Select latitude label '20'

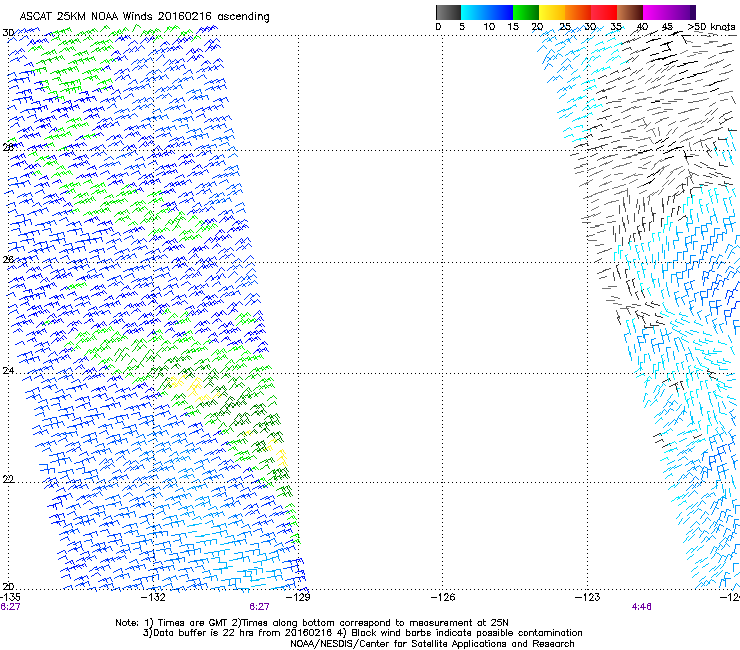(8, 586)
